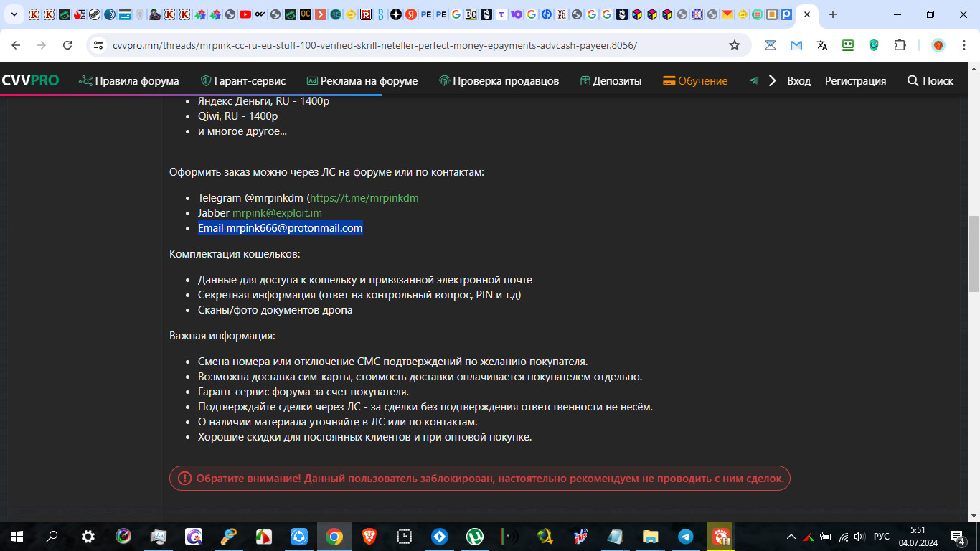Image resolution: width=980 pixels, height=551 pixels.
Task: Open Windows taskbar search
Action: pyautogui.click(x=52, y=537)
